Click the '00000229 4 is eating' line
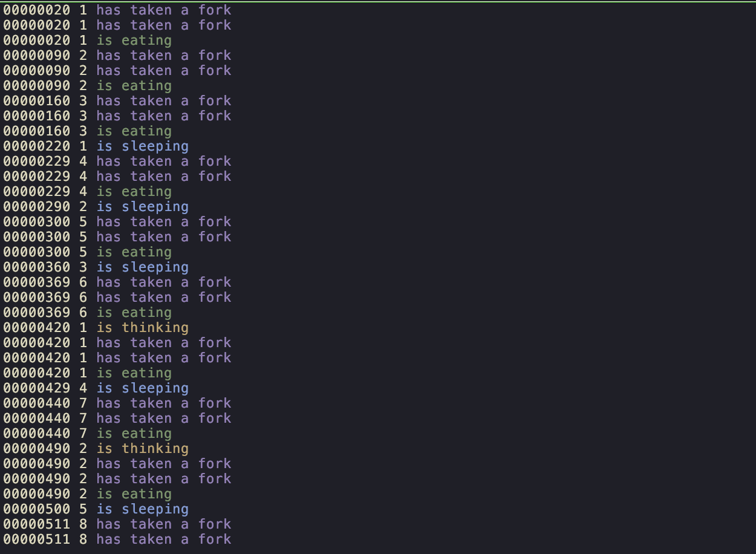 point(88,192)
